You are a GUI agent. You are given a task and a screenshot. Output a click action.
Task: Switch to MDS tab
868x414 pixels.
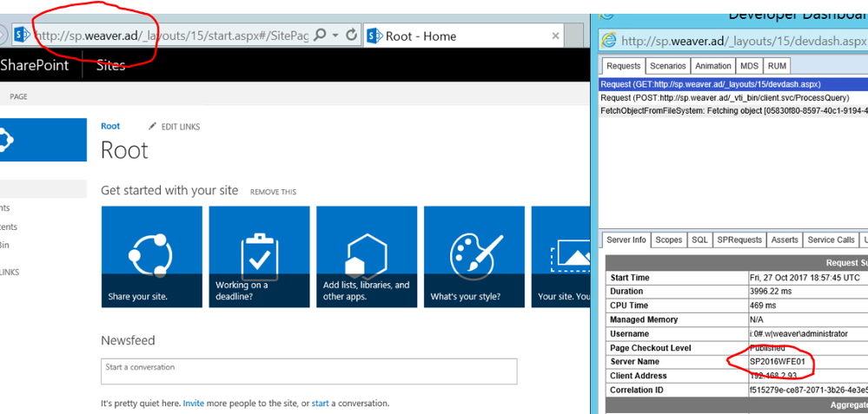(x=749, y=66)
